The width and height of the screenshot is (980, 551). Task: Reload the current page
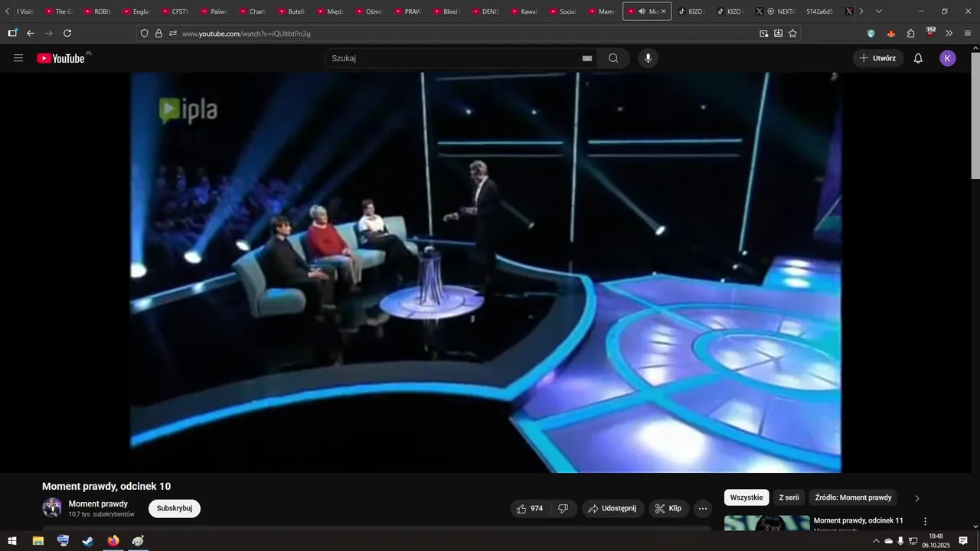(67, 34)
